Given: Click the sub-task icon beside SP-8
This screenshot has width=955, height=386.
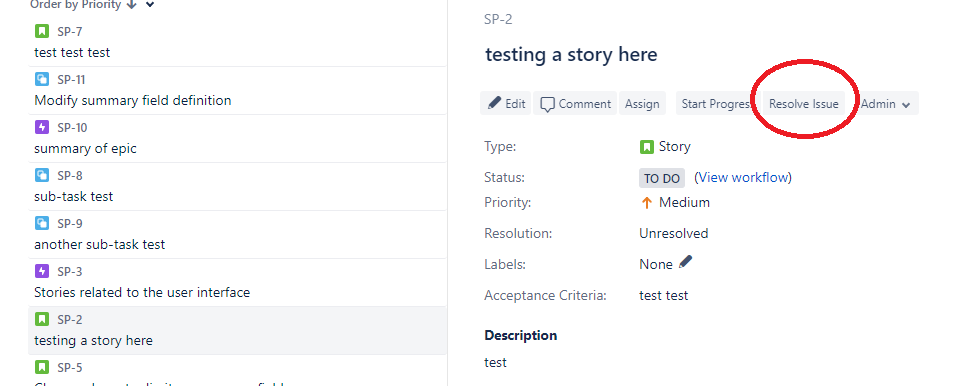Looking at the screenshot, I should click(x=41, y=175).
